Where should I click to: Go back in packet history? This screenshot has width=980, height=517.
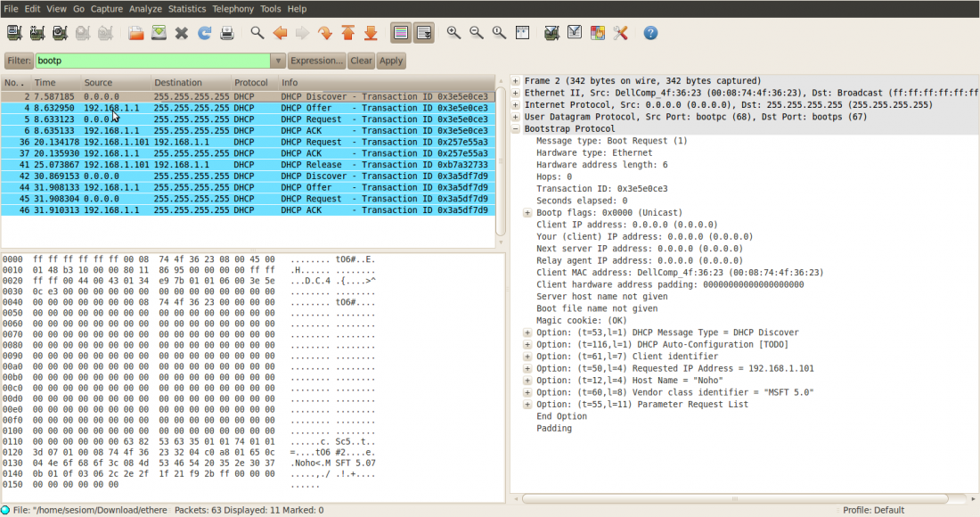280,33
